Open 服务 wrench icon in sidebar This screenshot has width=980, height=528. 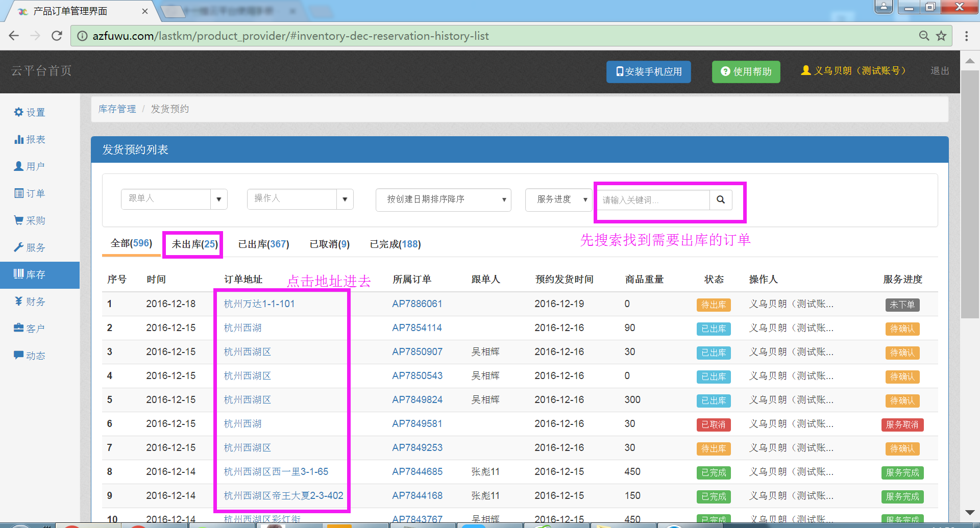[x=19, y=247]
